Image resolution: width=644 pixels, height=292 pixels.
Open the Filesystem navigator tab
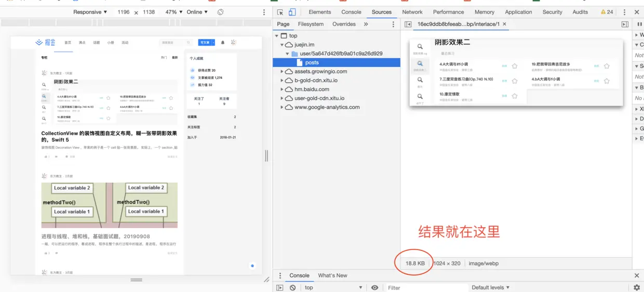[x=311, y=24]
